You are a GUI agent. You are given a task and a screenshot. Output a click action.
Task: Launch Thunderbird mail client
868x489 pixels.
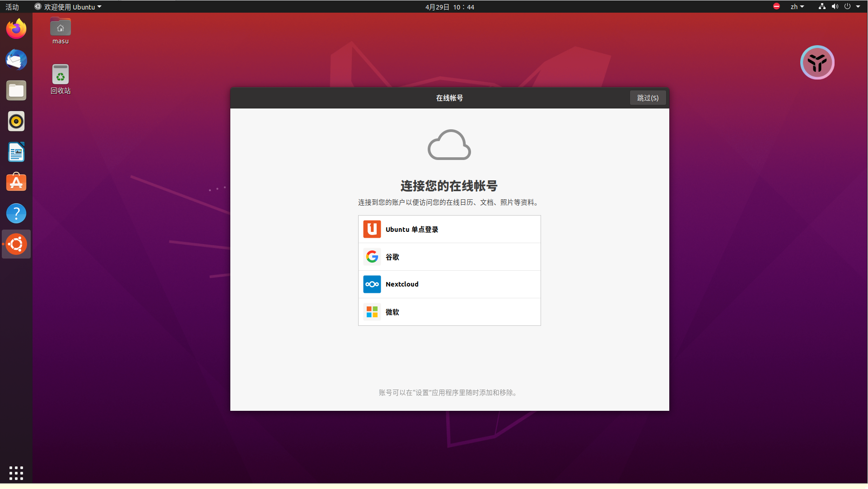coord(16,60)
